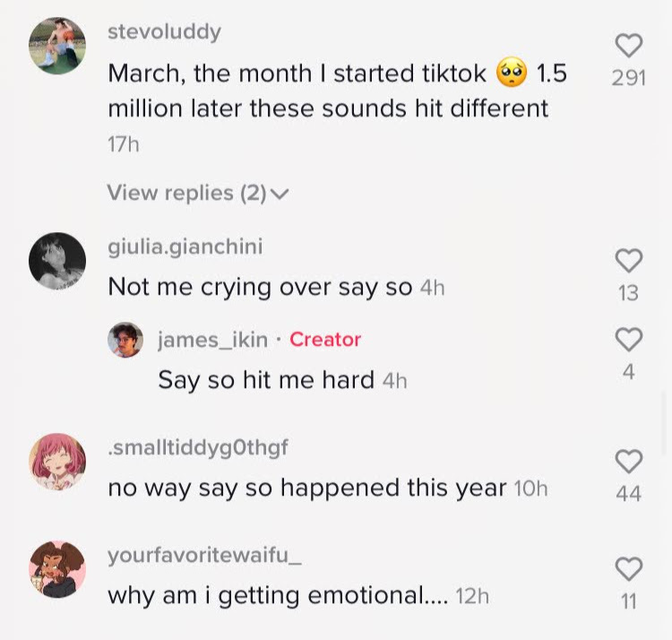The image size is (672, 640).
Task: Like stevoluddy's comment with the heart
Action: (x=629, y=46)
